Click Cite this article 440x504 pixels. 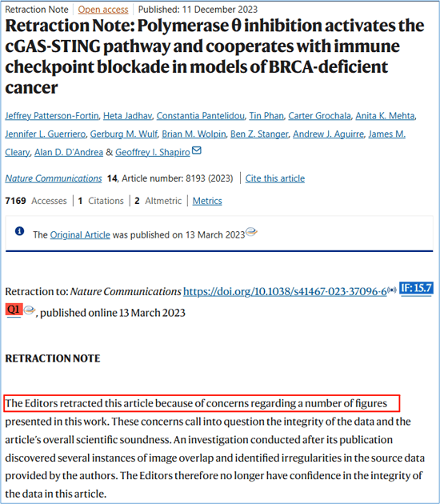[274, 178]
